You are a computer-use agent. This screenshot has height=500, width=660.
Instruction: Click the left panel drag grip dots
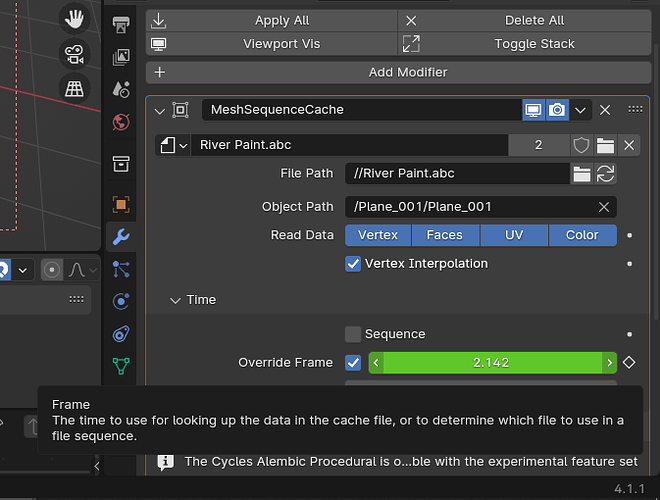(76, 299)
